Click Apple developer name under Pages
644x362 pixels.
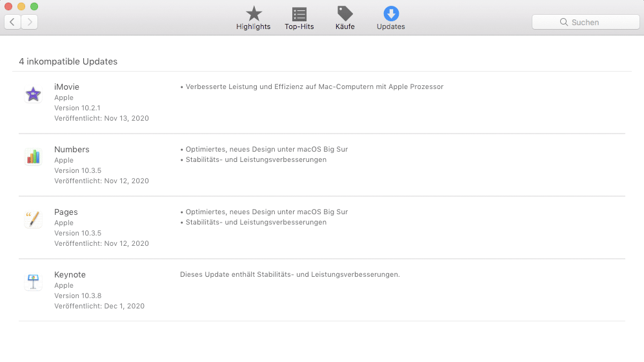click(64, 223)
